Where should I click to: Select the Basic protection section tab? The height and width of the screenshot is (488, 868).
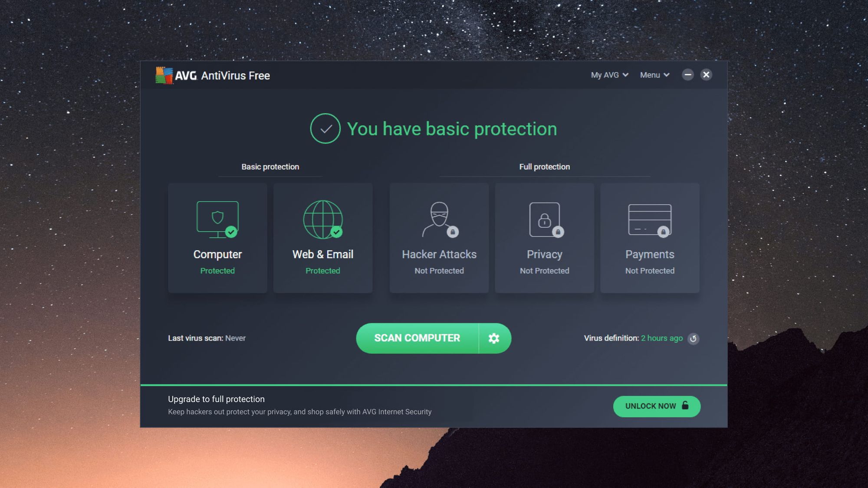click(270, 167)
